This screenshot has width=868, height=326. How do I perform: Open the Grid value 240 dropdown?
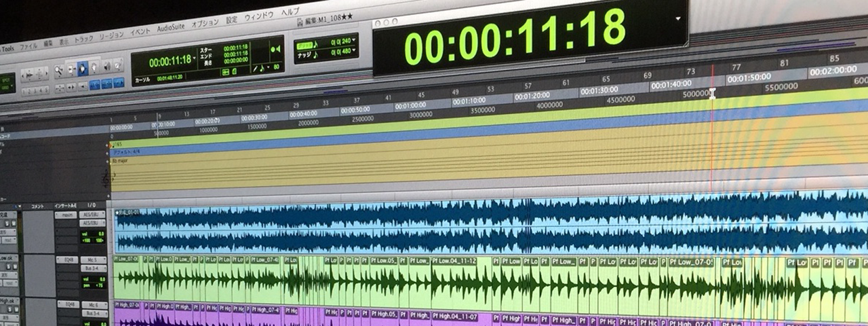point(353,41)
